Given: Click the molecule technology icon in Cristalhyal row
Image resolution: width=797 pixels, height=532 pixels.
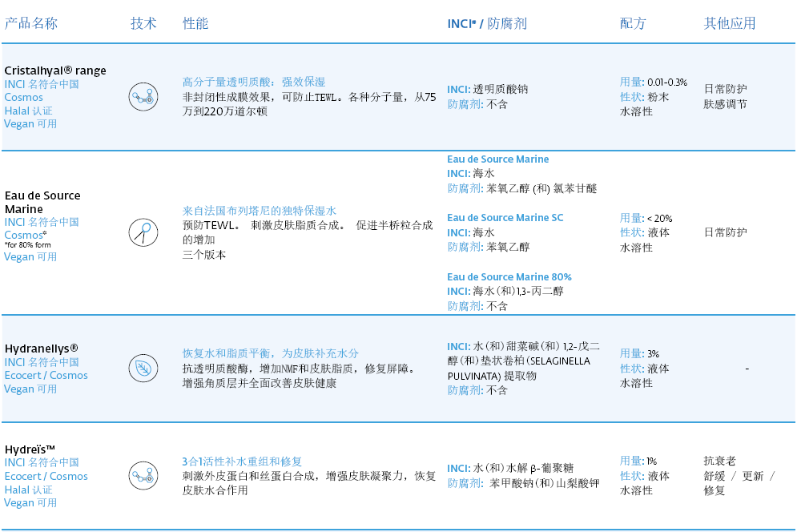Looking at the screenshot, I should pos(143,97).
